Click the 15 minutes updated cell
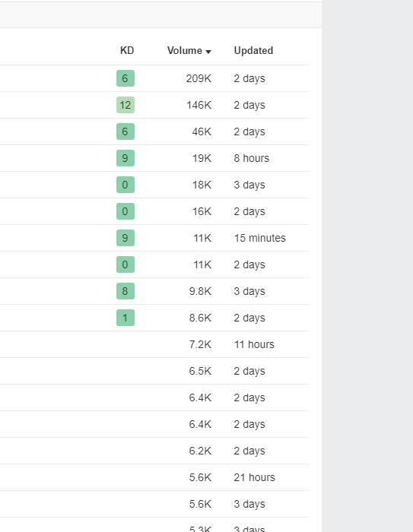The width and height of the screenshot is (413, 532). (260, 238)
